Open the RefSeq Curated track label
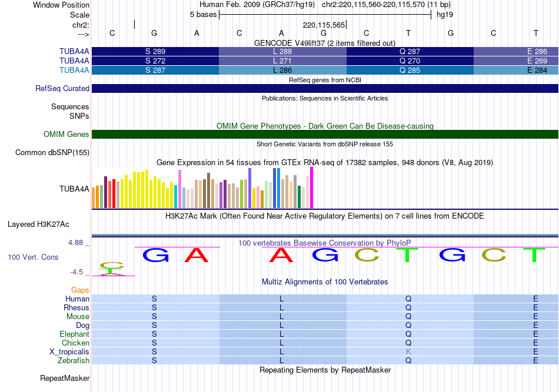Image resolution: width=559 pixels, height=392 pixels. click(x=62, y=88)
